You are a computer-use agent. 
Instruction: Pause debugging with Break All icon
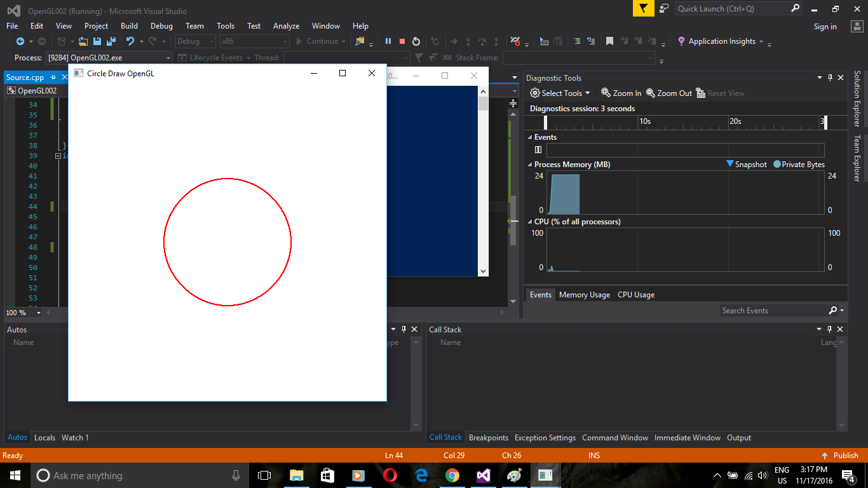tap(388, 41)
